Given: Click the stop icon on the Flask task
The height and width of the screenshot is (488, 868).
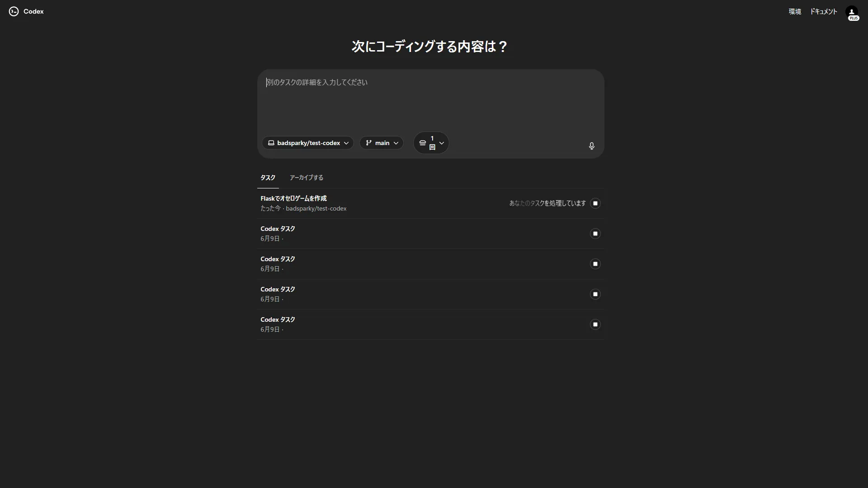Looking at the screenshot, I should point(595,203).
